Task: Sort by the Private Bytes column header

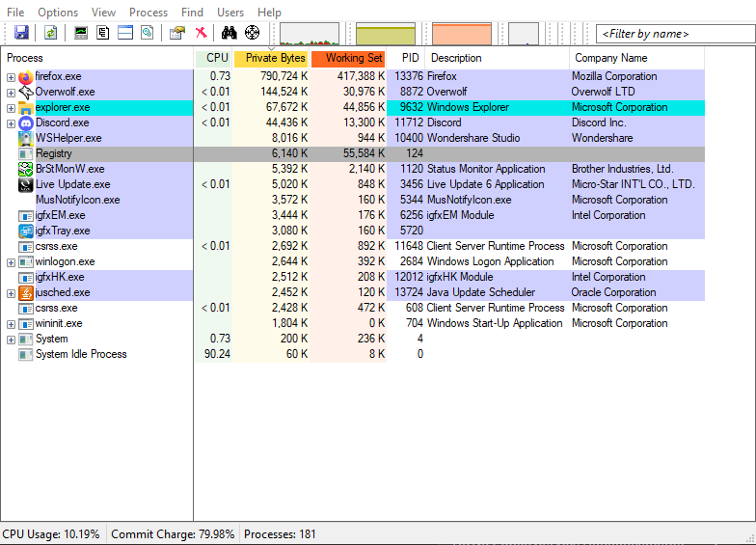Action: point(271,58)
